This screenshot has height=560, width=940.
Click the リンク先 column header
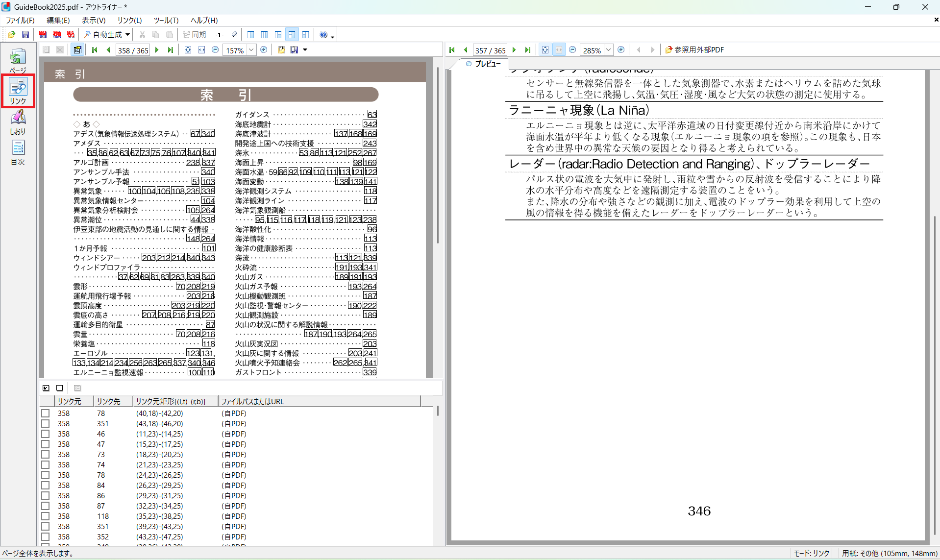tap(109, 401)
